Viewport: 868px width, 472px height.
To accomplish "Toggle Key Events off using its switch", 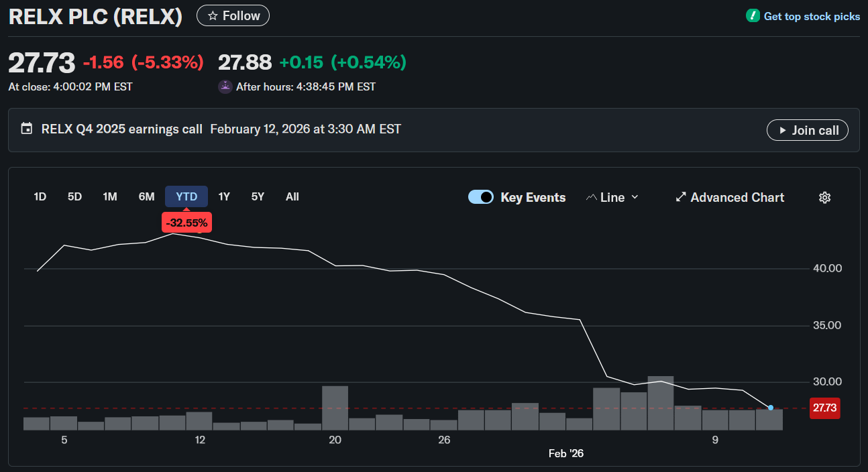I will click(481, 197).
